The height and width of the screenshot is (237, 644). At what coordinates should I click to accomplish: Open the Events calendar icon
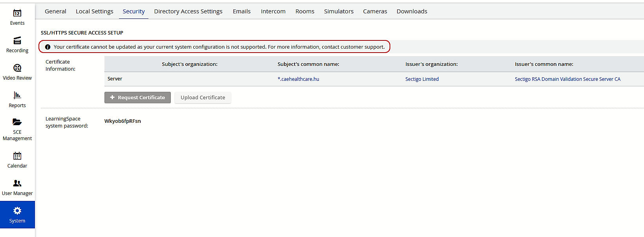coord(17,13)
